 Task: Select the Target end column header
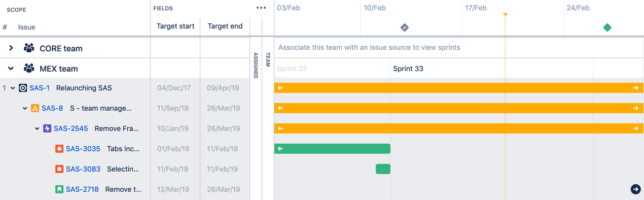[225, 26]
